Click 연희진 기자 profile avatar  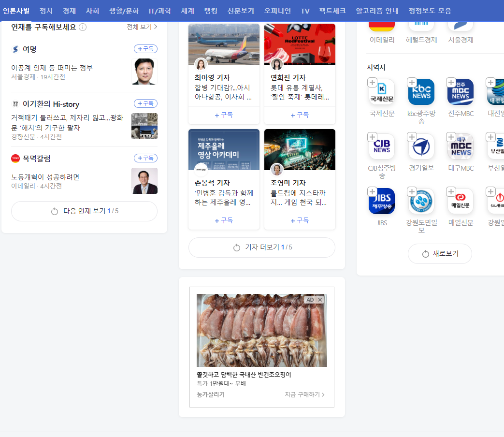277,64
